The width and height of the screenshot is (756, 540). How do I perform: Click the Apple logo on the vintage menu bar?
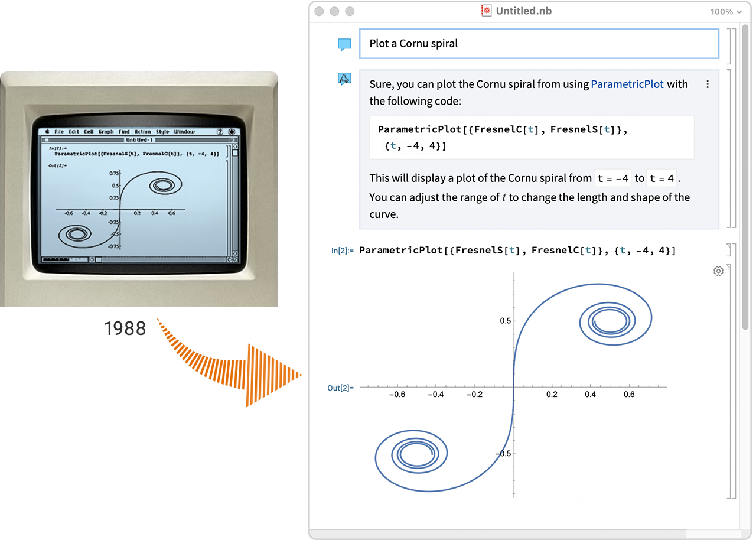point(47,131)
